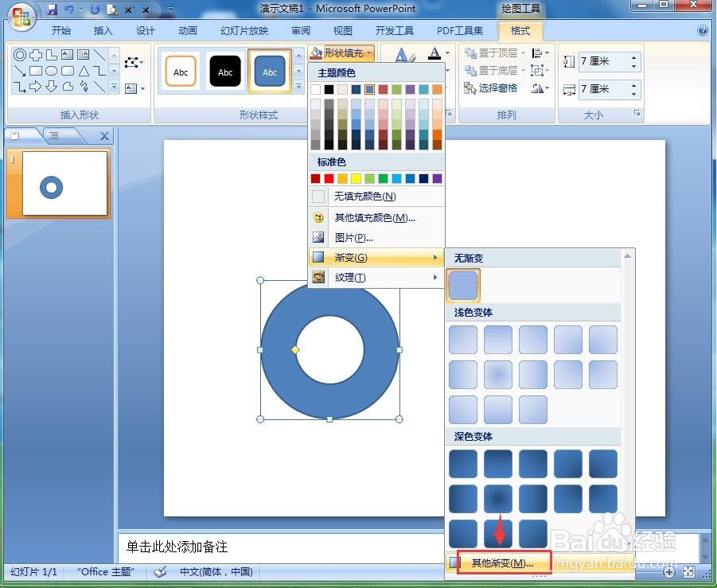Select the triangle shape
The width and height of the screenshot is (717, 588).
point(84,71)
